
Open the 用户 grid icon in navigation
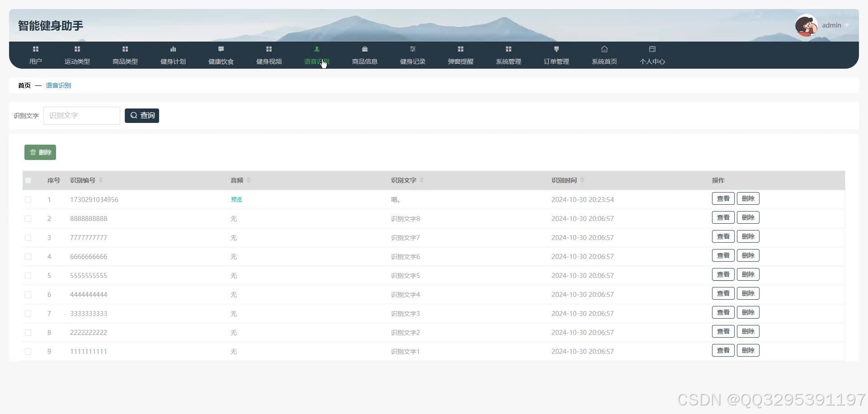(36, 49)
